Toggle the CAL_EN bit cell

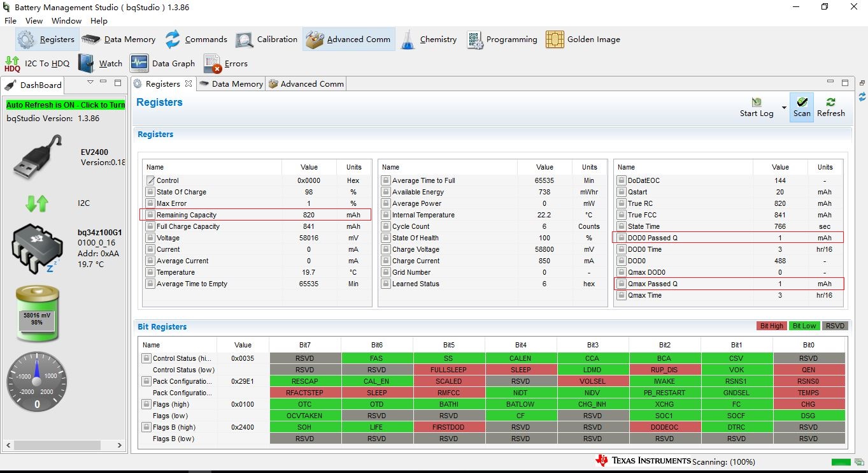click(x=376, y=381)
